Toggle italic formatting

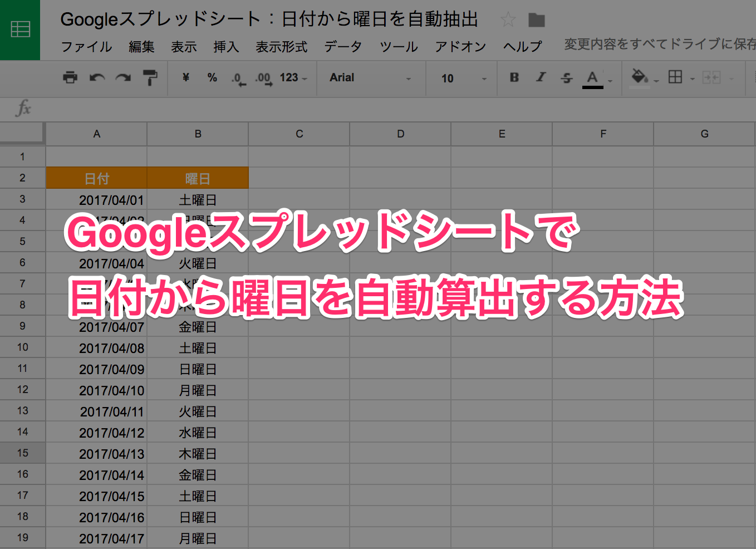point(541,77)
